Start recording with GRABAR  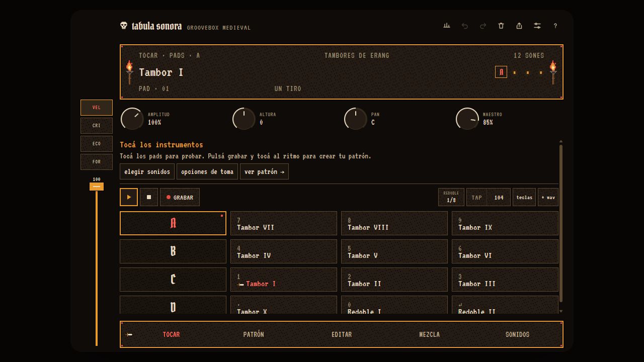180,197
